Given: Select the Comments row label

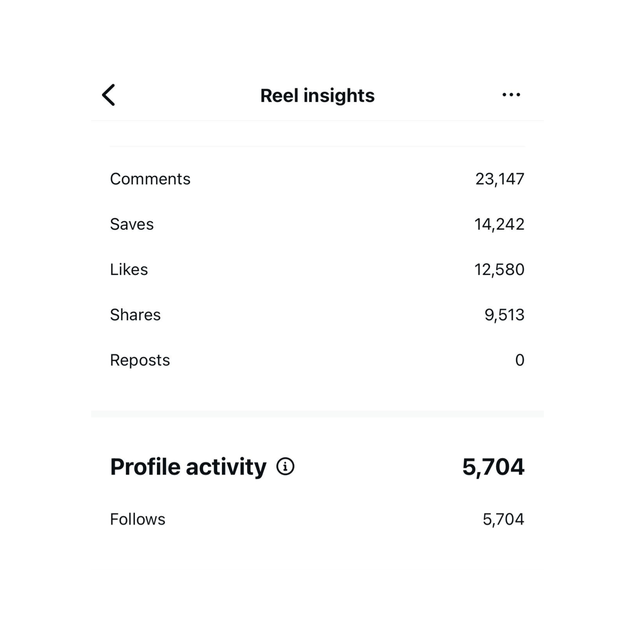Looking at the screenshot, I should click(150, 179).
